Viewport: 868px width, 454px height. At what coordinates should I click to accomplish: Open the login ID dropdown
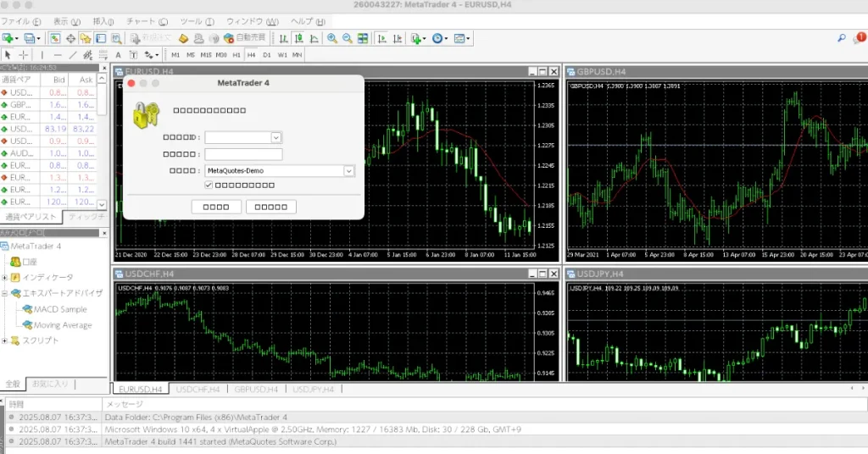point(275,137)
